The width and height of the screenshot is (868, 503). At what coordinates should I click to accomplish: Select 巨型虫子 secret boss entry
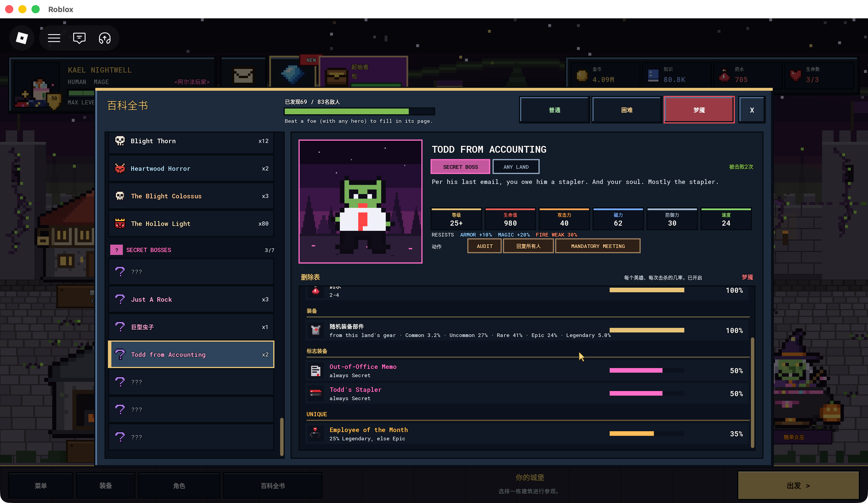[x=191, y=327]
